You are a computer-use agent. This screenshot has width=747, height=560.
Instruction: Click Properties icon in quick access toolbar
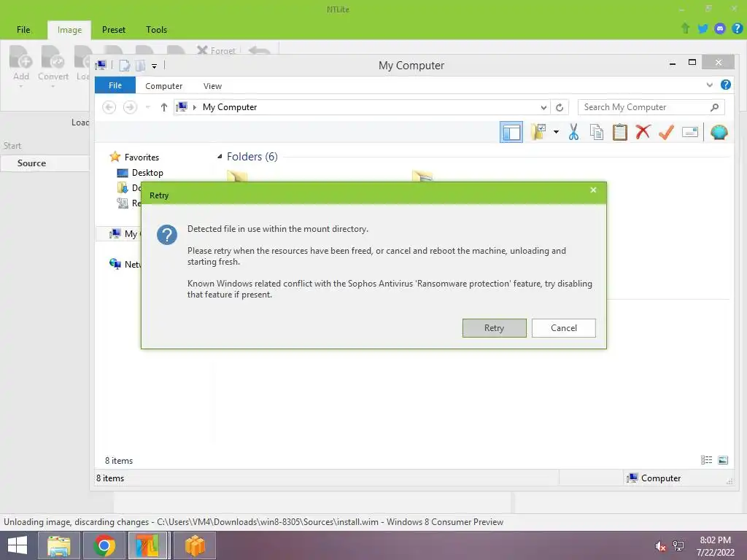[124, 65]
